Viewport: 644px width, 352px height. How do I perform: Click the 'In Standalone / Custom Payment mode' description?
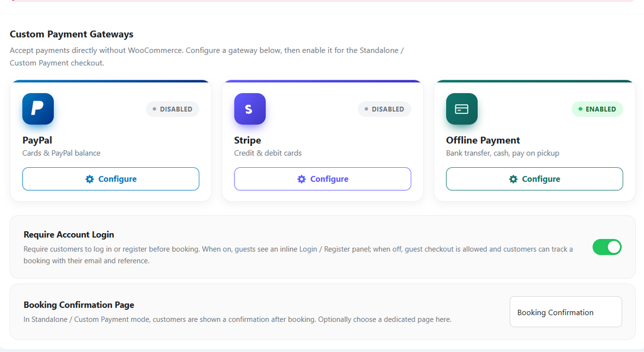pyautogui.click(x=237, y=319)
